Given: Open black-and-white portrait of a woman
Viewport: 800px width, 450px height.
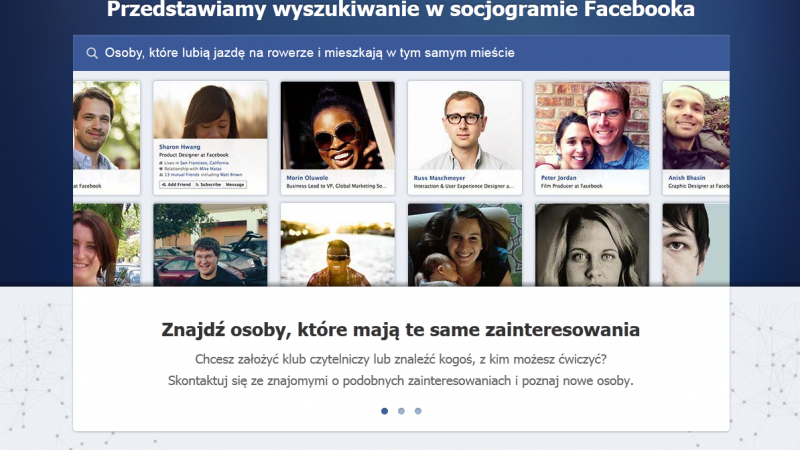Looking at the screenshot, I should [592, 245].
